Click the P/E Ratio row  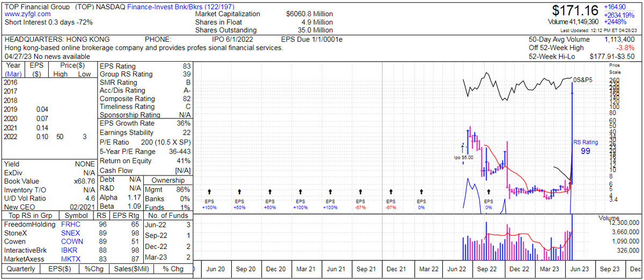click(144, 142)
